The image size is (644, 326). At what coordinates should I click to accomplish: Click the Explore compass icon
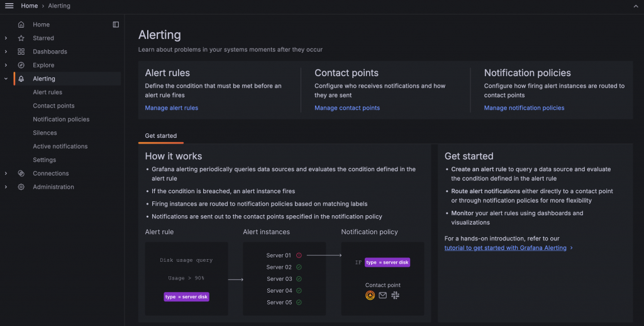point(21,65)
